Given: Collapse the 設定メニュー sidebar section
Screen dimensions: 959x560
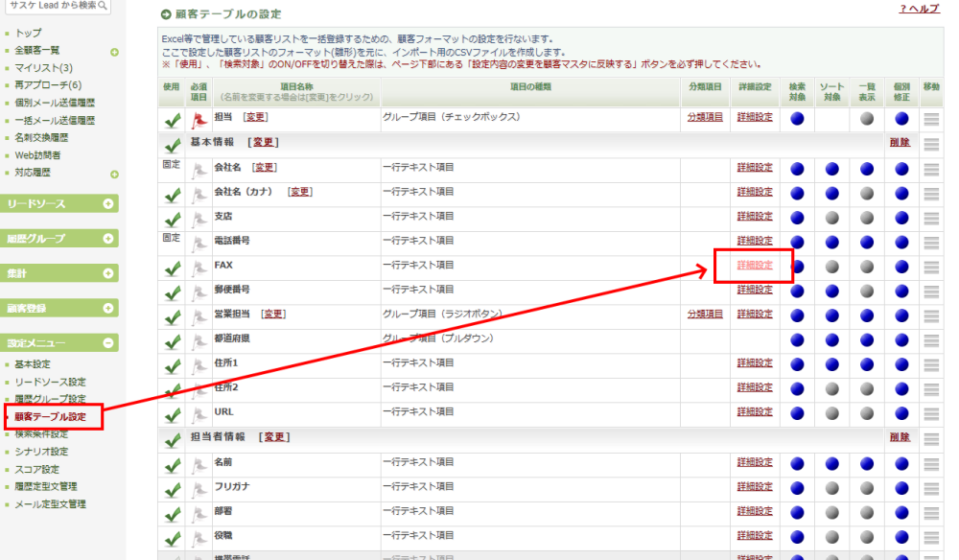Looking at the screenshot, I should click(108, 342).
